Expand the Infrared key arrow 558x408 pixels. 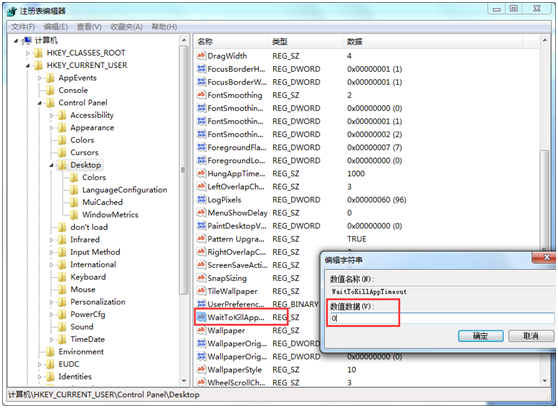point(51,240)
